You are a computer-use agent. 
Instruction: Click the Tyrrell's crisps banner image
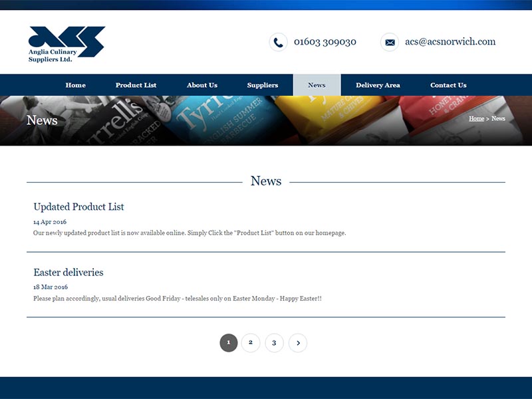point(266,121)
